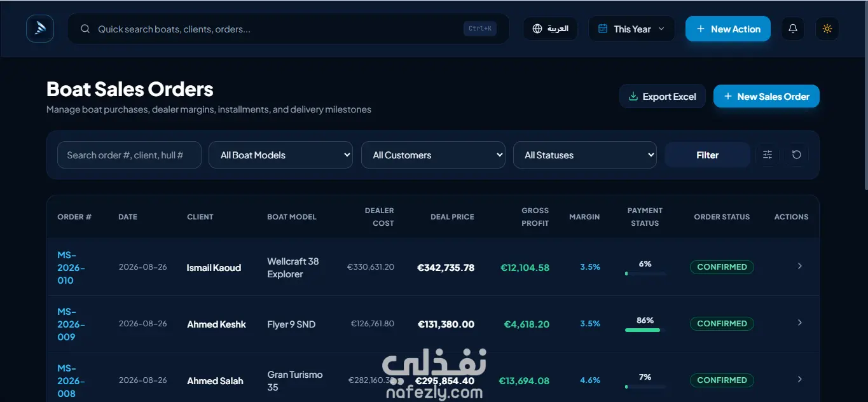The width and height of the screenshot is (868, 402).
Task: Expand the All Boat Models dropdown
Action: 280,155
